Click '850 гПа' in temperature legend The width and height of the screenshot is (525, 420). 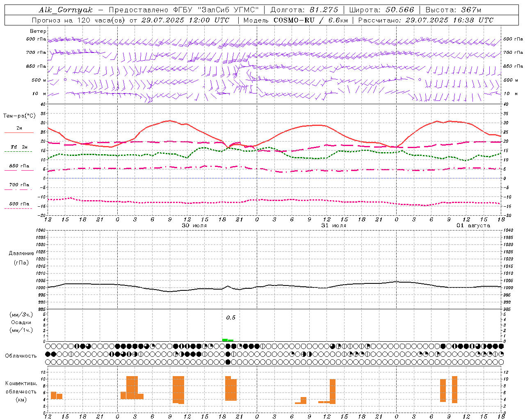19,166
